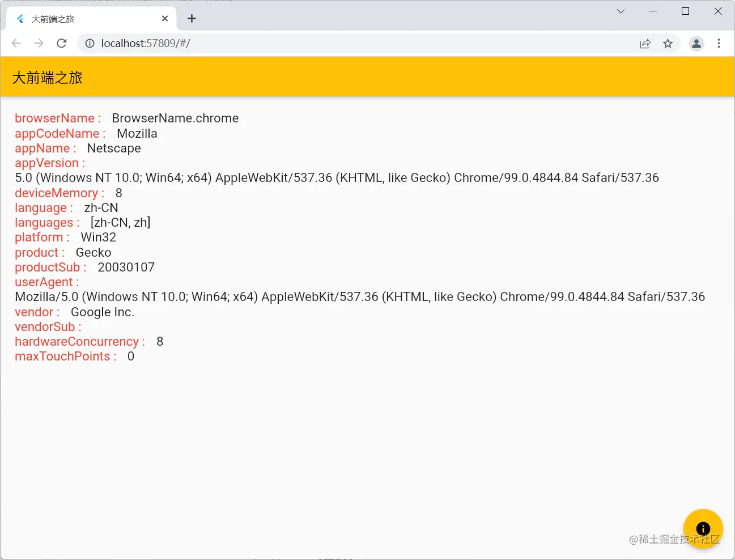The image size is (735, 560).
Task: Click the hardwareConcurrency label
Action: coord(80,341)
